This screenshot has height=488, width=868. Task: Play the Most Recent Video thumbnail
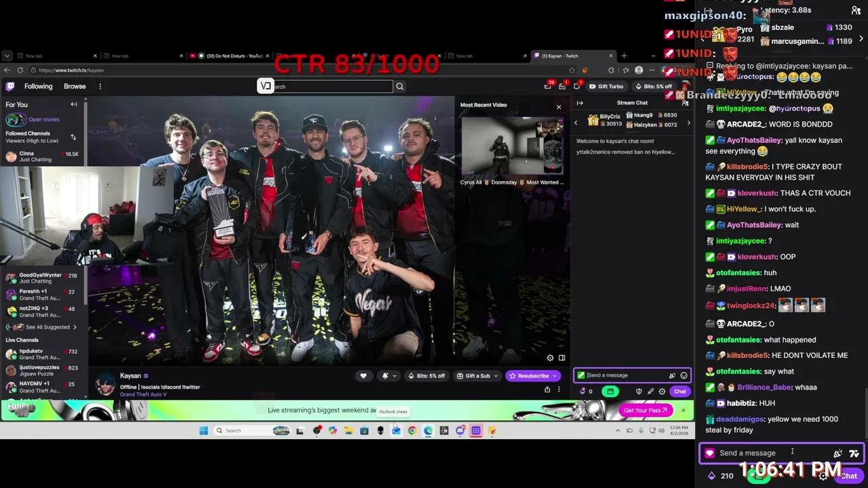click(512, 147)
